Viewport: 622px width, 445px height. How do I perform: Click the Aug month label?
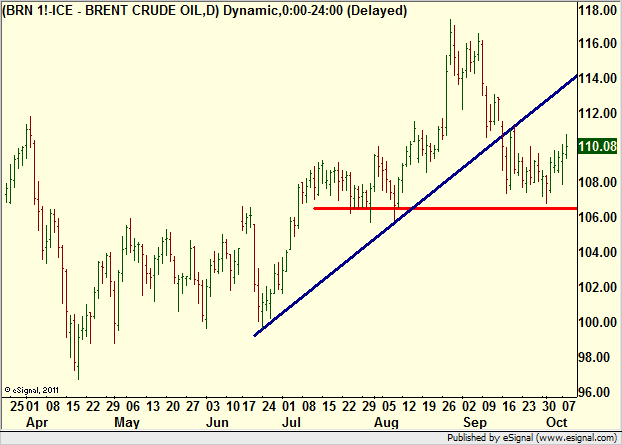pyautogui.click(x=386, y=422)
